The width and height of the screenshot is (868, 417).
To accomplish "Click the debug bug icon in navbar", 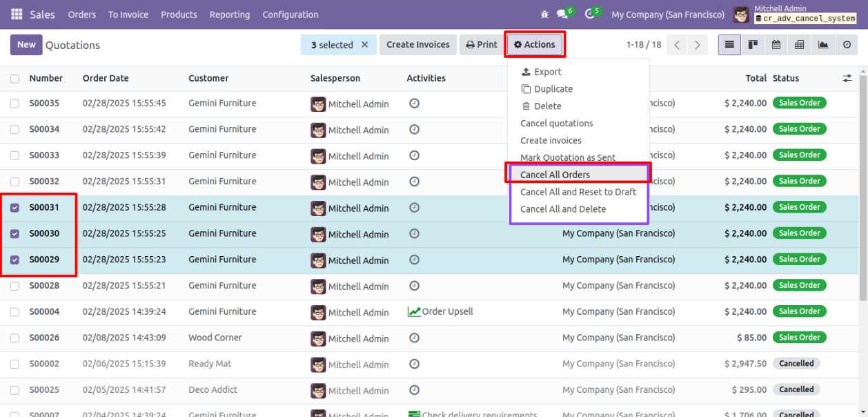I will (x=545, y=14).
